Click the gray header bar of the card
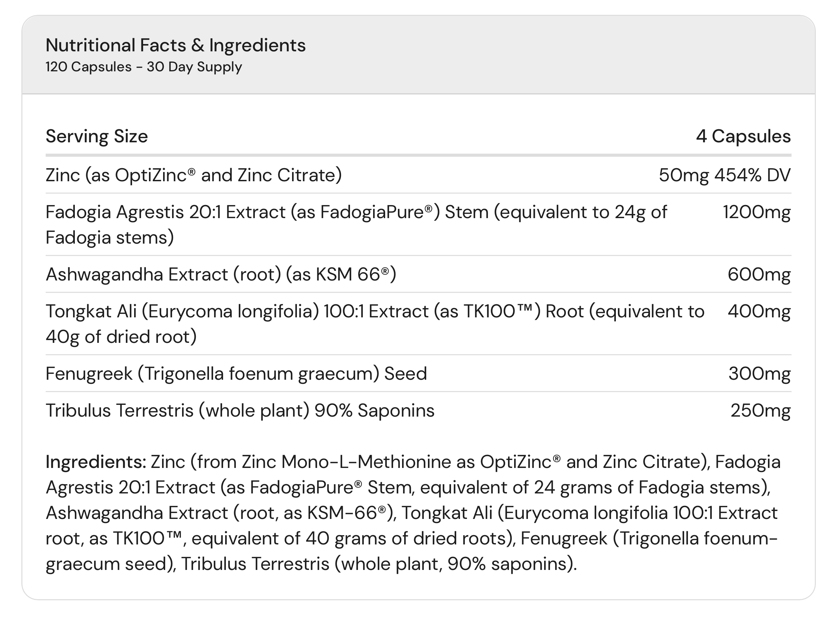The image size is (840, 623). pos(418,55)
